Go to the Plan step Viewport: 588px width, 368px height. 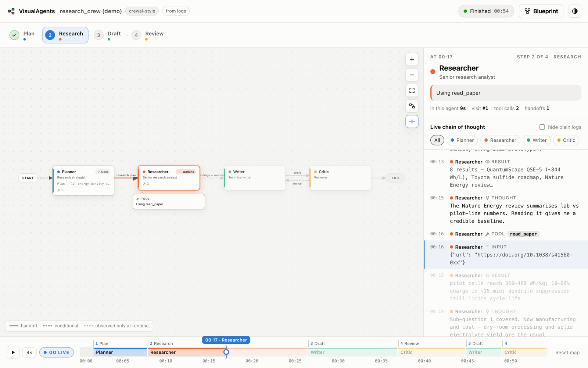[x=22, y=35]
